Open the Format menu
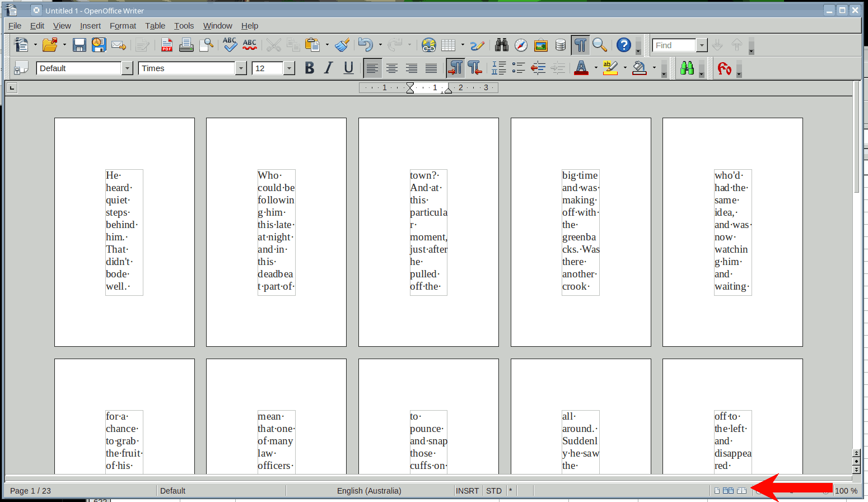868x502 pixels. 123,26
